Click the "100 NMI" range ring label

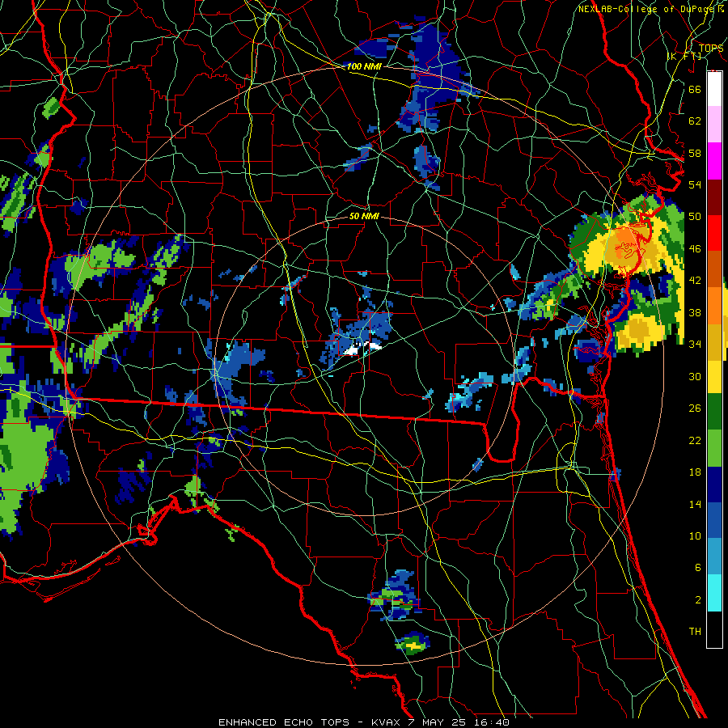point(364,66)
